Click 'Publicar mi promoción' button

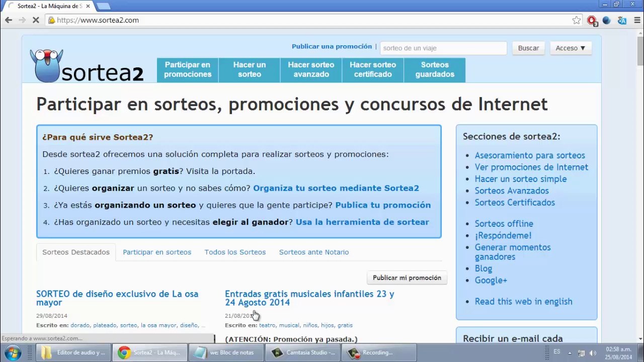407,278
